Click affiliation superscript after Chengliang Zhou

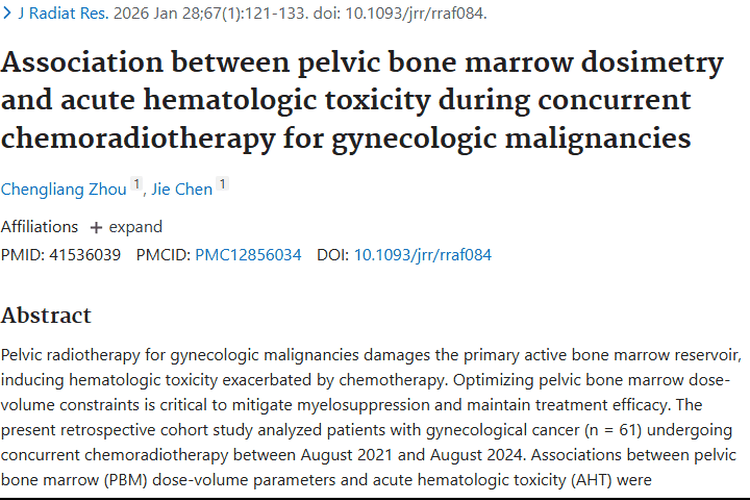coord(137,184)
